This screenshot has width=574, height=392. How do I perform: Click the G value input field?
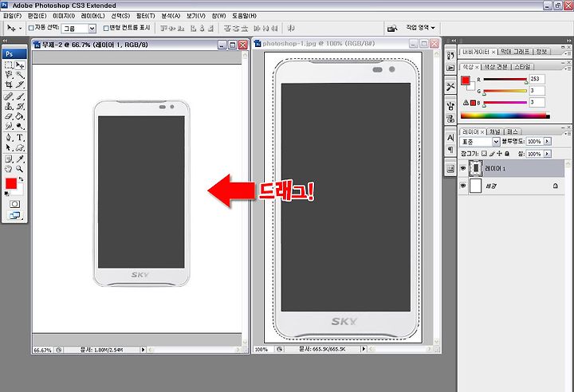pyautogui.click(x=537, y=90)
